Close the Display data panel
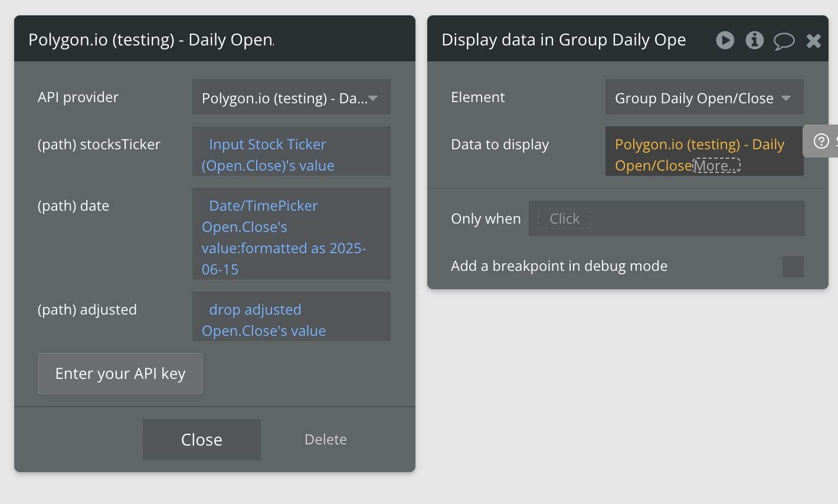Image resolution: width=838 pixels, height=504 pixels. (x=814, y=41)
